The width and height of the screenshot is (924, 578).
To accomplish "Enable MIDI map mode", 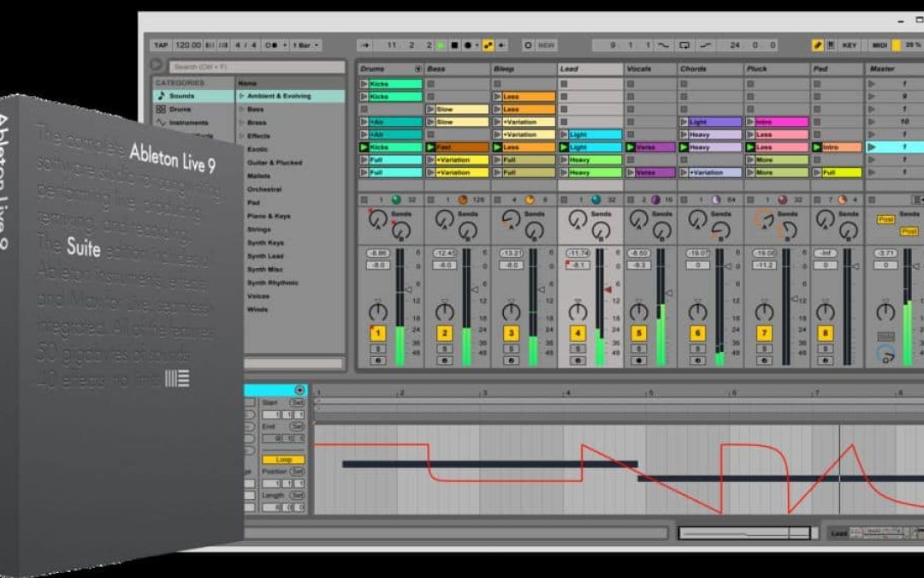I will pyautogui.click(x=880, y=45).
